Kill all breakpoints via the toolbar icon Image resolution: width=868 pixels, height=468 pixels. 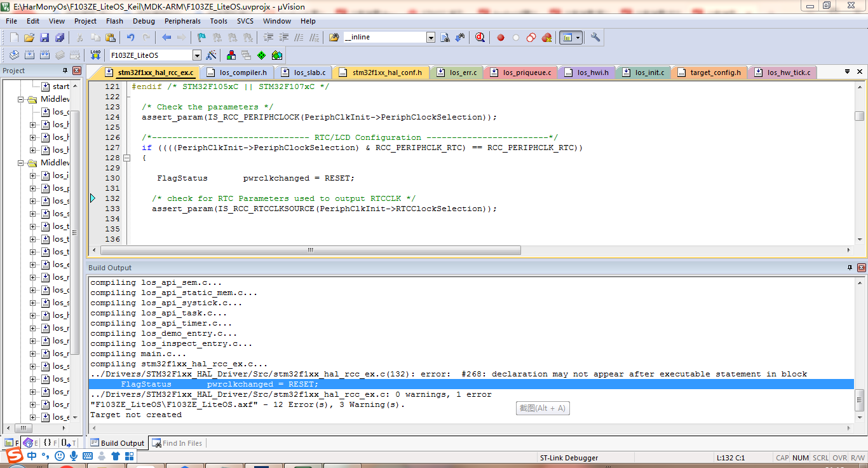[545, 37]
